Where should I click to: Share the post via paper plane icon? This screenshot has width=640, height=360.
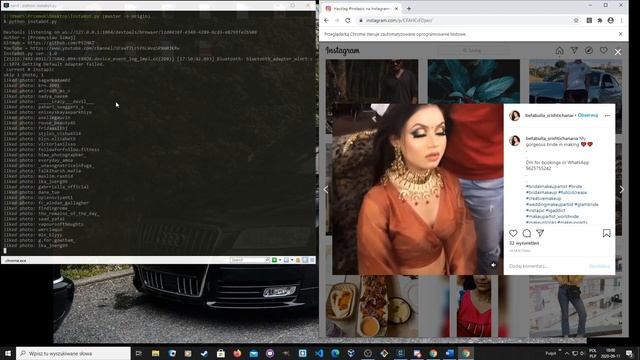[x=540, y=233]
